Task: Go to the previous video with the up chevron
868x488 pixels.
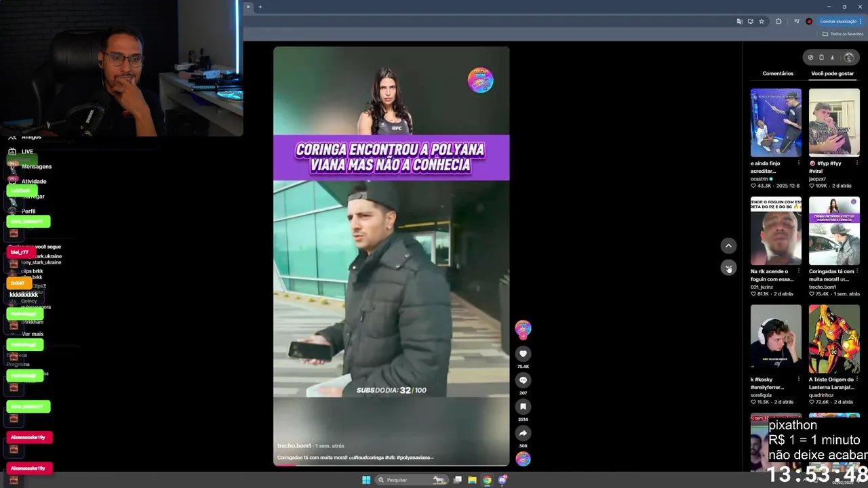Action: pos(728,245)
